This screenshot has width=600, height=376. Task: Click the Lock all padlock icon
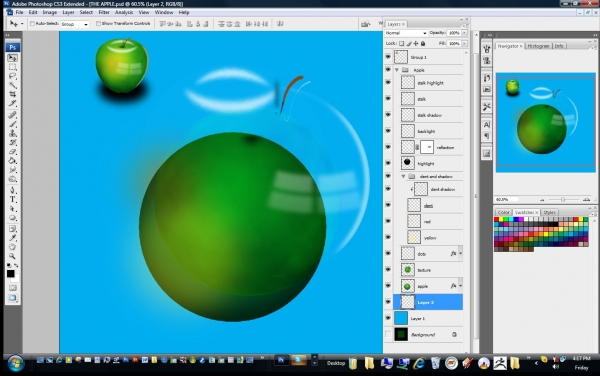[423, 44]
